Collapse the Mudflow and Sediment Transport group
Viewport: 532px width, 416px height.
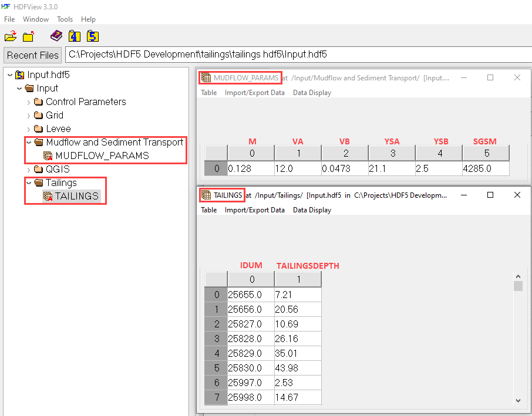(x=29, y=143)
